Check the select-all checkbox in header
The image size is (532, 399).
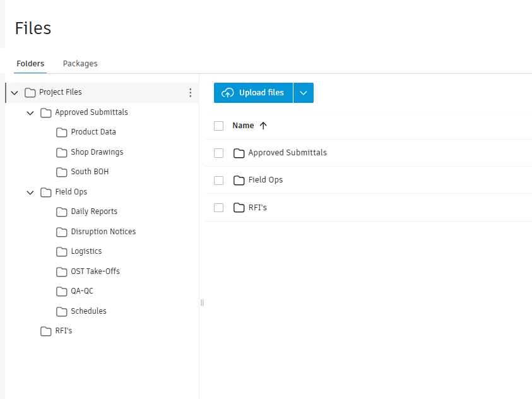(x=219, y=126)
